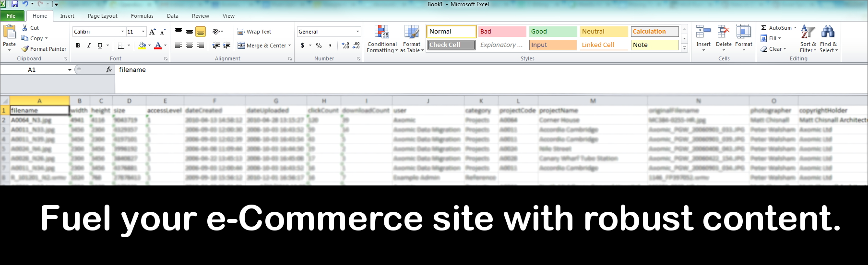Open the General number format dropdown
Viewport: 868px width, 265px height.
point(357,32)
